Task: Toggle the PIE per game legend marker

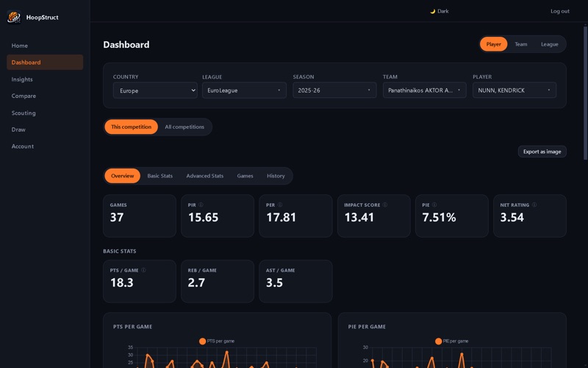Action: (438, 341)
